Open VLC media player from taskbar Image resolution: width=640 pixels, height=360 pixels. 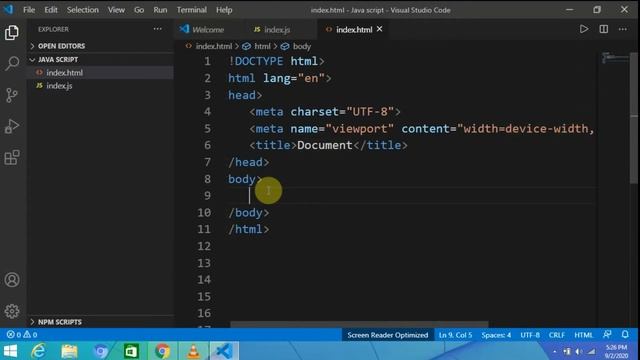click(x=193, y=351)
